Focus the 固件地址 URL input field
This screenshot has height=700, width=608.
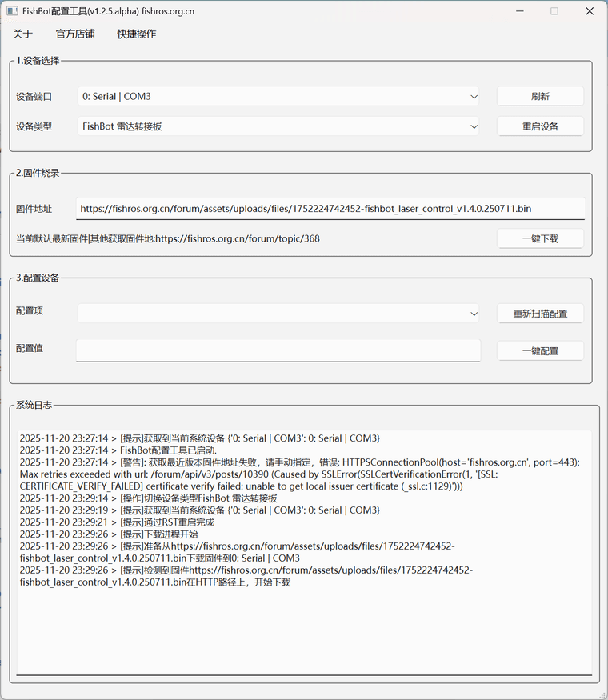pos(330,209)
